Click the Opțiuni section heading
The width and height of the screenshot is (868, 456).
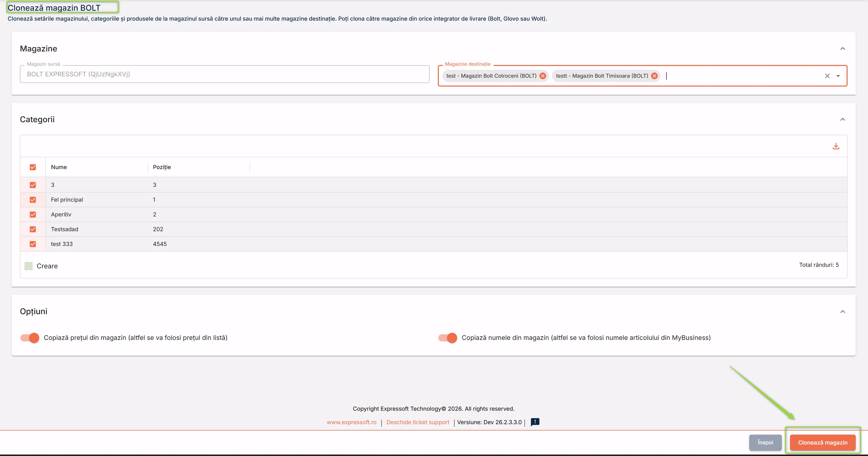[x=34, y=311]
